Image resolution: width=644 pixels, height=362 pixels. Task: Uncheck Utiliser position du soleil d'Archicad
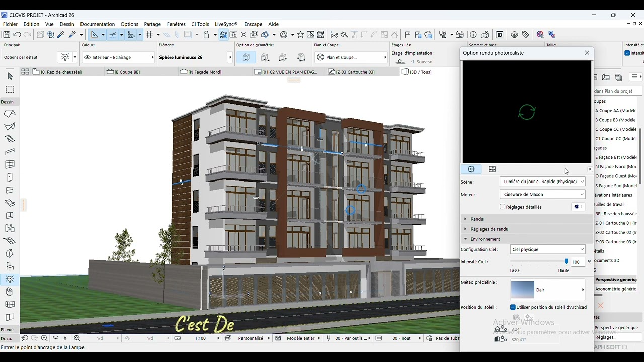pyautogui.click(x=513, y=307)
